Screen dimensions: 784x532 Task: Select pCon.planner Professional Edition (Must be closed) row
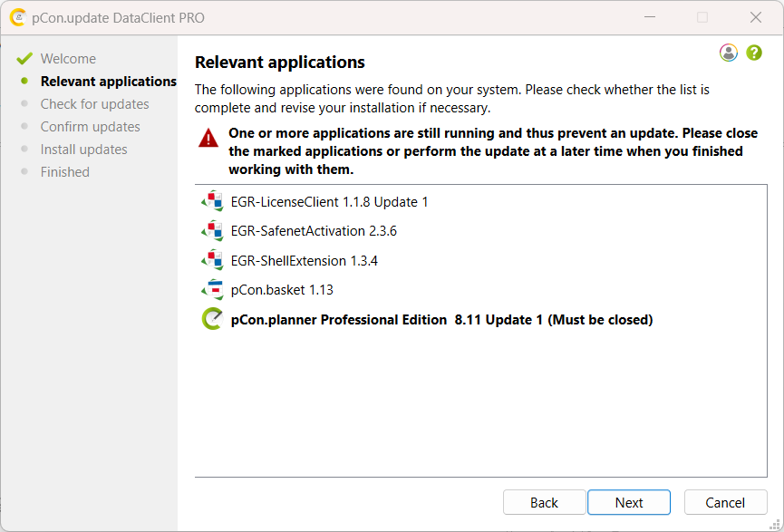click(480, 319)
